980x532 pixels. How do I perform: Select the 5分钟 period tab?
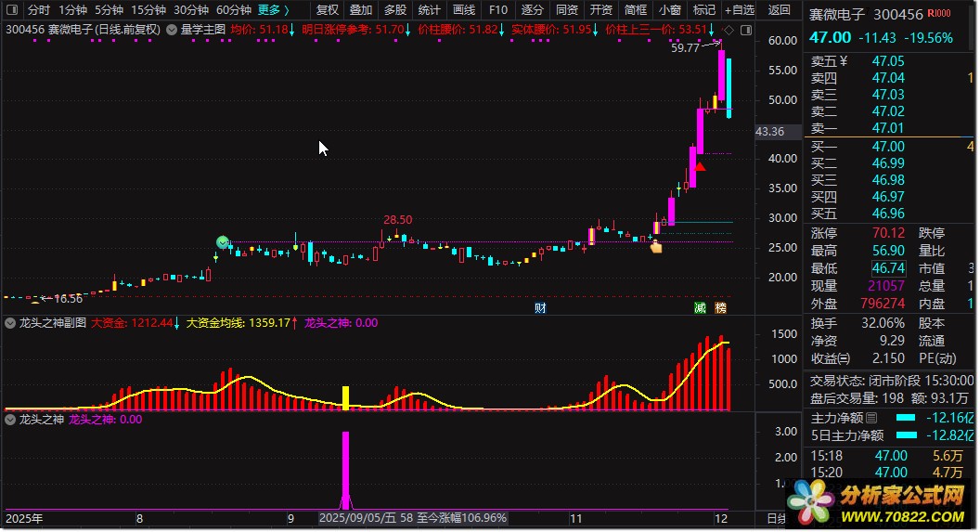(109, 10)
